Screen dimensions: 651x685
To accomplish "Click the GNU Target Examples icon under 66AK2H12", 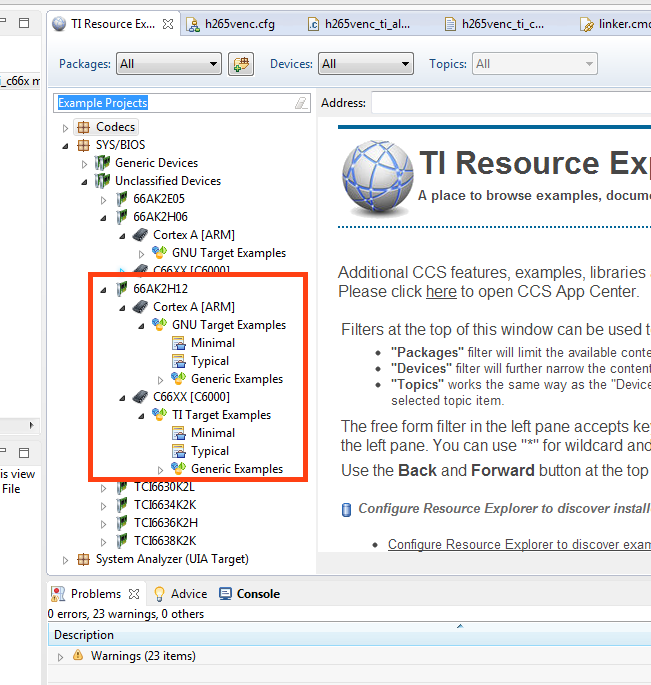I will pos(159,325).
